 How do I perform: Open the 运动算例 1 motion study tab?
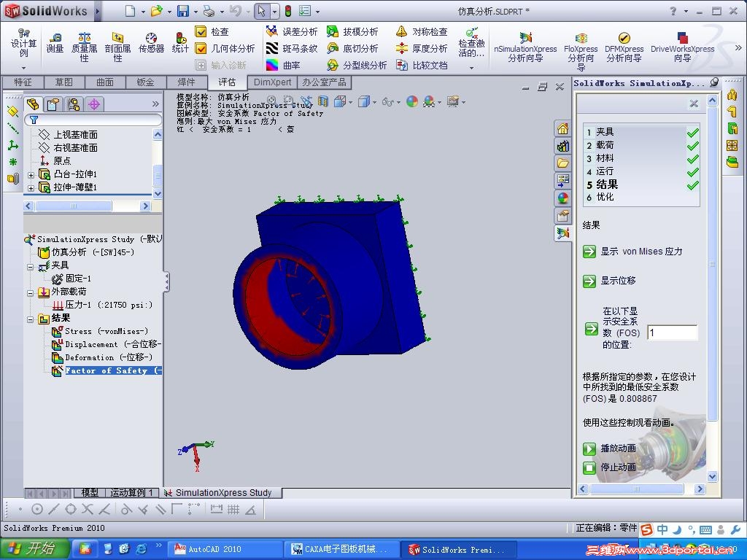point(131,493)
